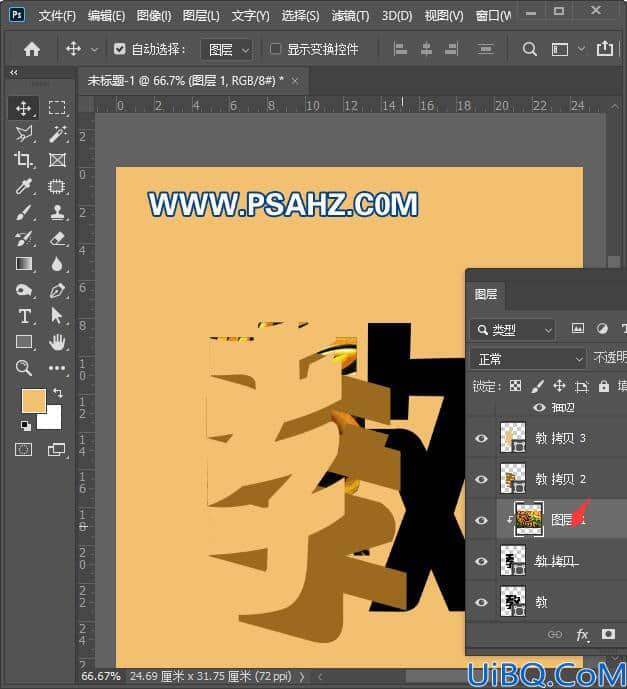
Task: Change the screen mode
Action: [x=56, y=450]
